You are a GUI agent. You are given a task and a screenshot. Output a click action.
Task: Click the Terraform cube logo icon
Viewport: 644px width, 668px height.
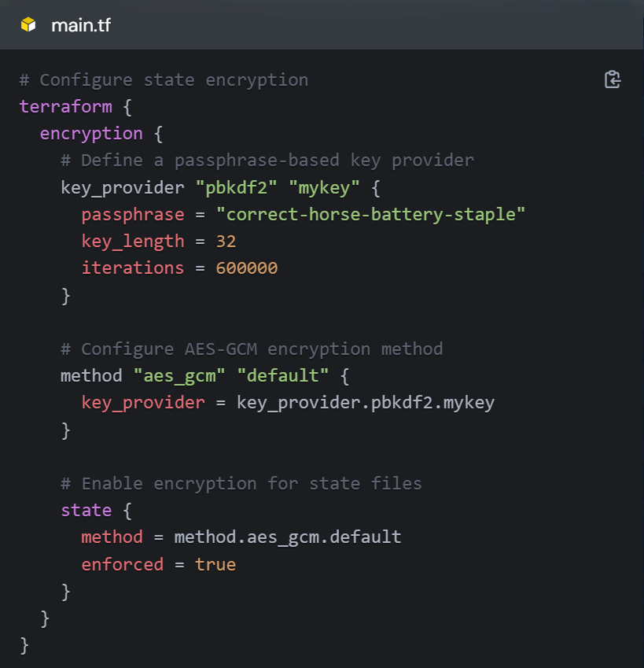(27, 24)
